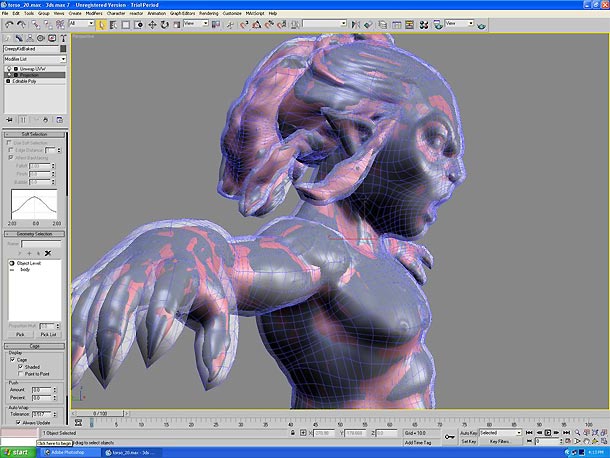Click the Auto Key button
The height and width of the screenshot is (458, 610).
(x=468, y=432)
